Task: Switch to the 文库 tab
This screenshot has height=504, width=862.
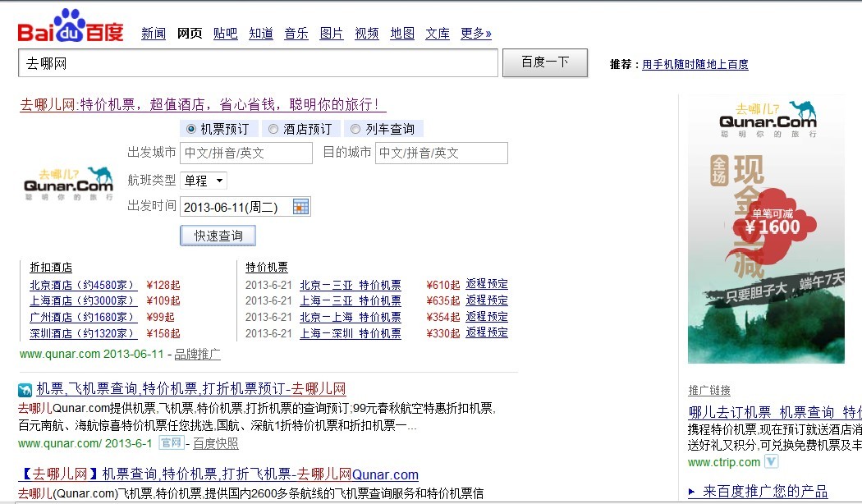Action: [x=438, y=34]
